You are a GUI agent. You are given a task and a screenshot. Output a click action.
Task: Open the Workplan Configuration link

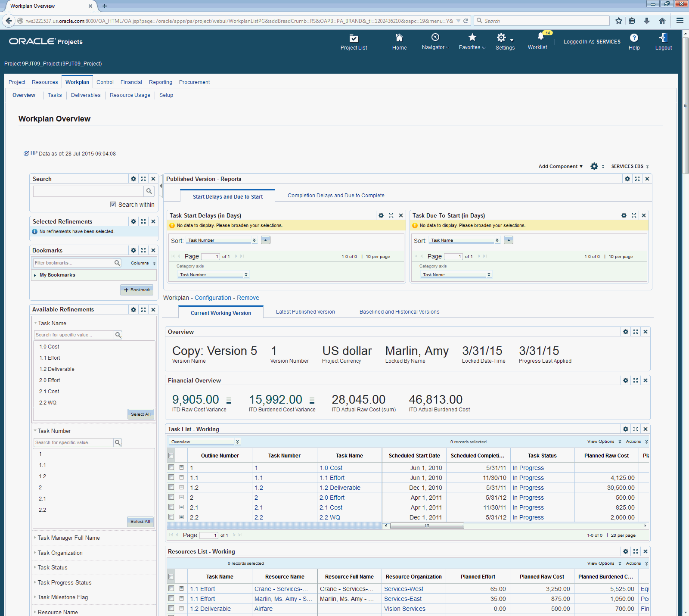pyautogui.click(x=213, y=298)
